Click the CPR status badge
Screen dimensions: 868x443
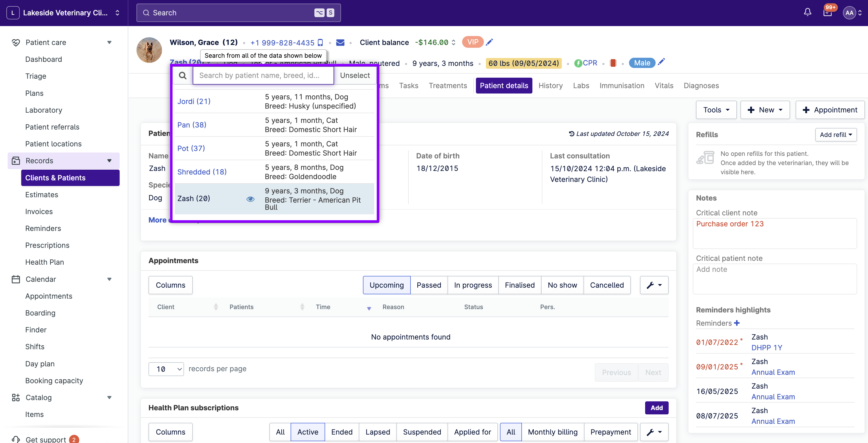coord(586,63)
